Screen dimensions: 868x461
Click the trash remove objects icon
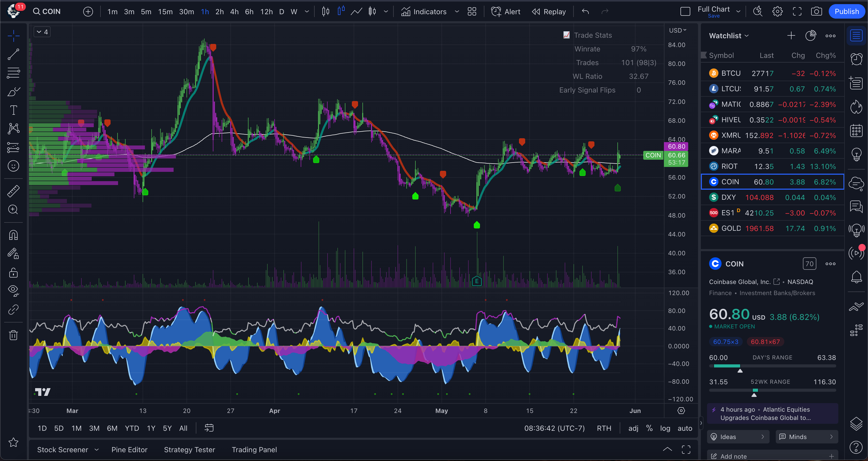(x=13, y=335)
